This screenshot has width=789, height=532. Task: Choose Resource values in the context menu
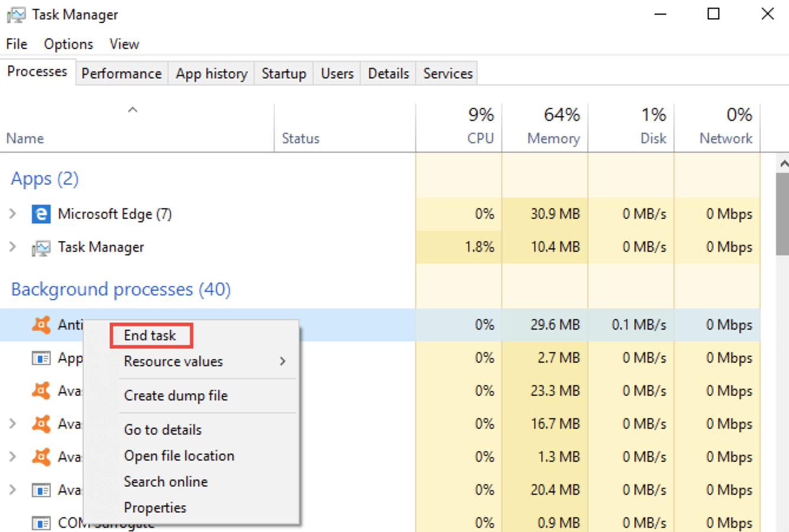point(173,362)
